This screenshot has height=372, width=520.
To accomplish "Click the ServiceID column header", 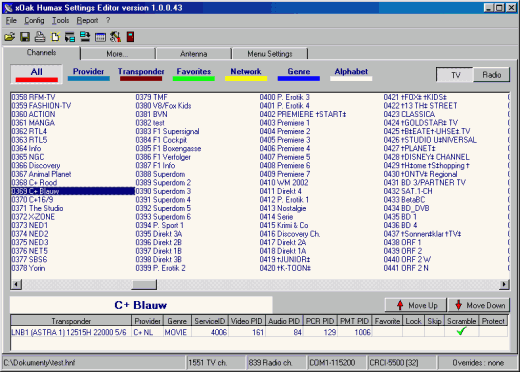I will coord(210,321).
